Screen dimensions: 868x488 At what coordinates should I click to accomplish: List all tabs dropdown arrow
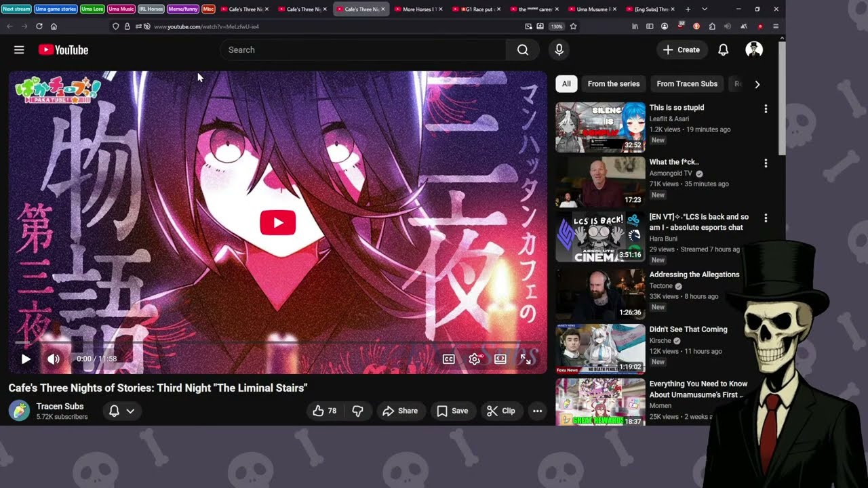(705, 9)
